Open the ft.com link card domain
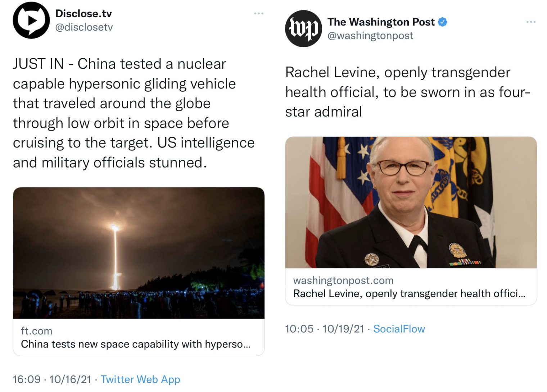The width and height of the screenshot is (547, 392). tap(36, 331)
